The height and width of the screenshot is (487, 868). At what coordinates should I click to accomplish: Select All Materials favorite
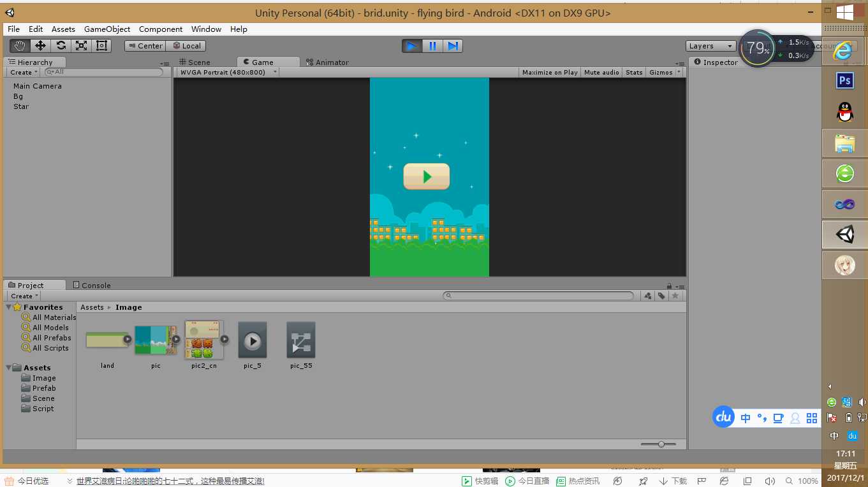point(49,317)
